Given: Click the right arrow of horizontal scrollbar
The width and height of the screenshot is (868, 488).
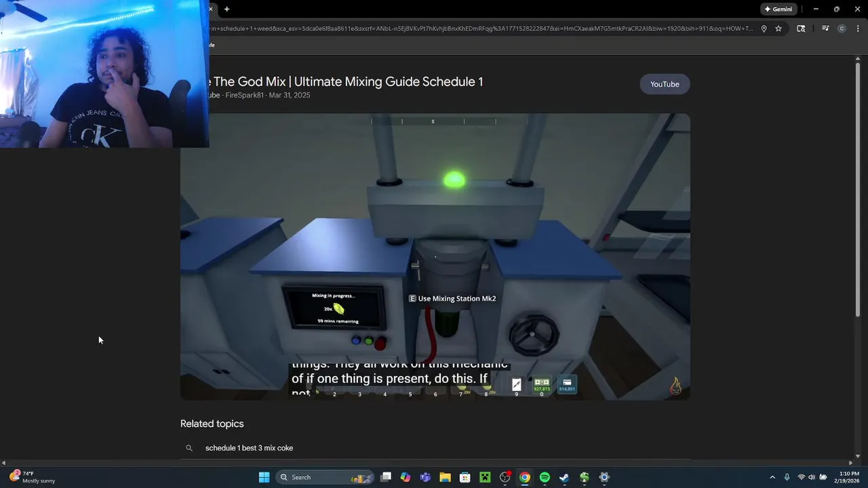Looking at the screenshot, I should click(x=851, y=463).
